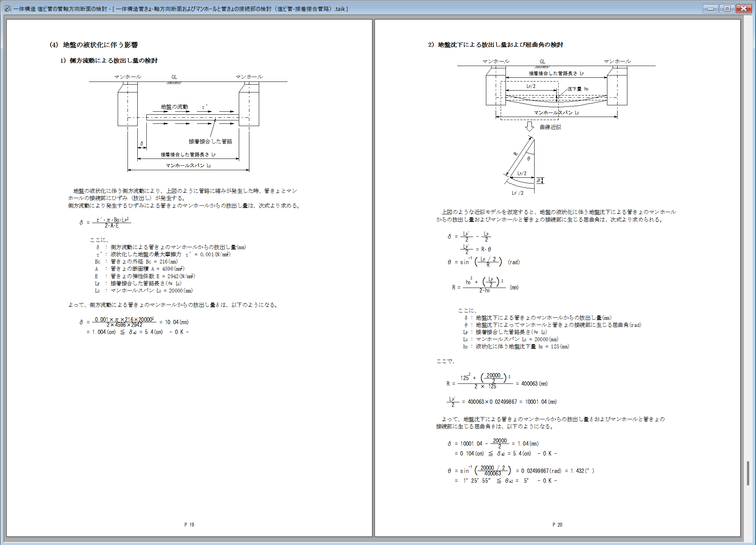Click the 地盤の流動 label in the left diagram
This screenshot has width=756, height=545.
pyautogui.click(x=174, y=107)
